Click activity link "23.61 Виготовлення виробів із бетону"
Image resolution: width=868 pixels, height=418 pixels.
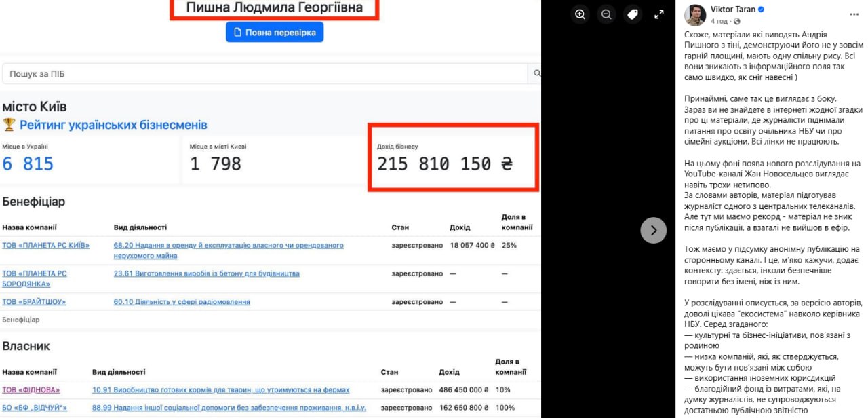206,274
